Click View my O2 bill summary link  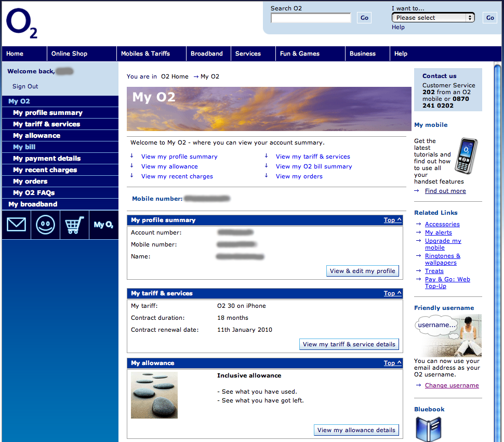coord(314,166)
